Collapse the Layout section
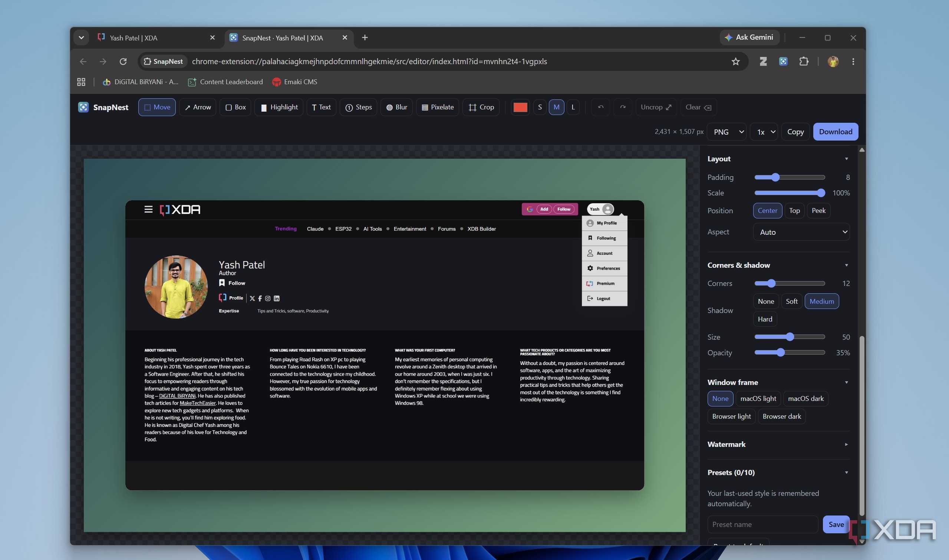Image resolution: width=949 pixels, height=560 pixels. (x=778, y=159)
